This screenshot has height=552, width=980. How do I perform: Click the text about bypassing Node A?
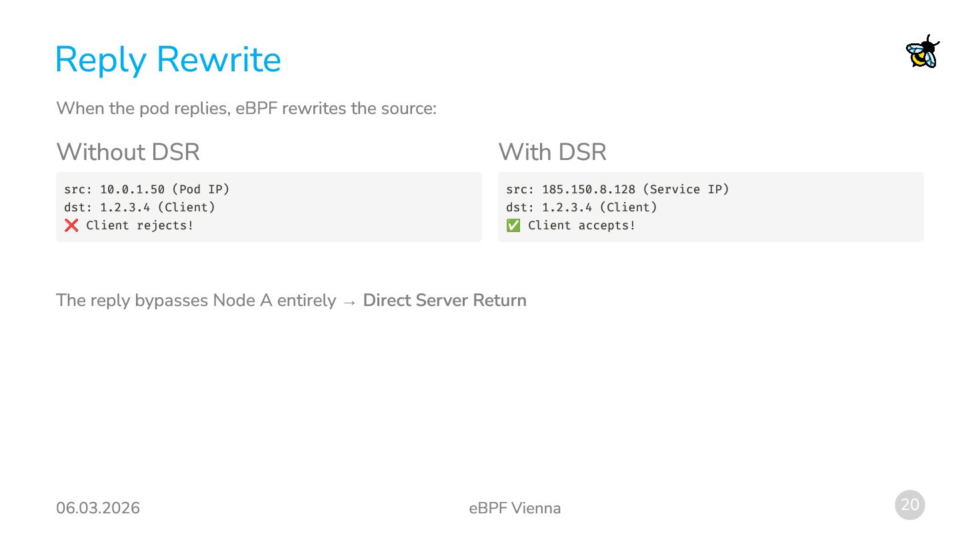[196, 301]
